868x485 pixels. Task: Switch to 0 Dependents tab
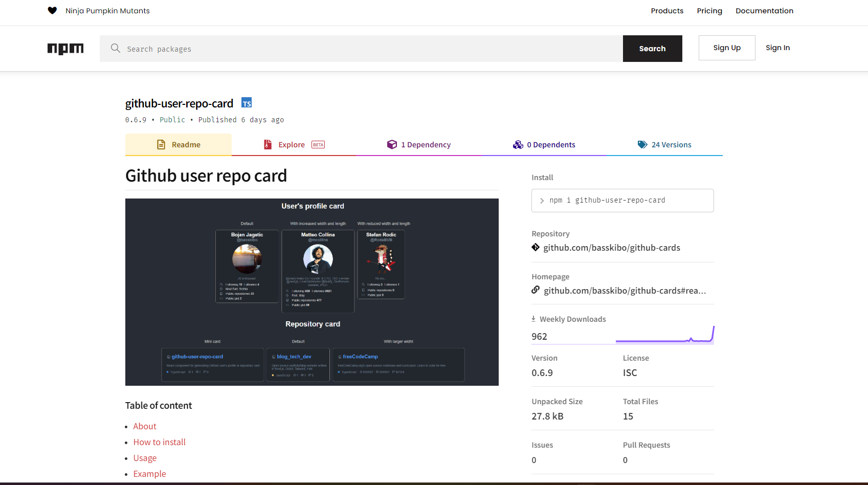point(544,145)
